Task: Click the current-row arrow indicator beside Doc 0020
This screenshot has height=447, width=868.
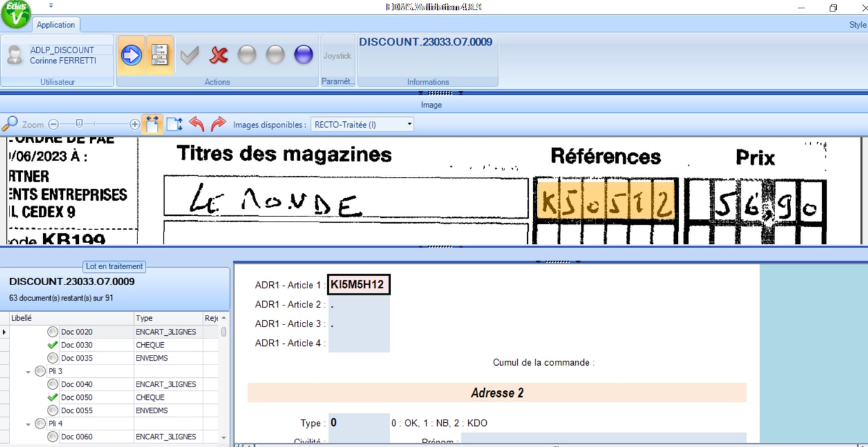Action: point(4,331)
